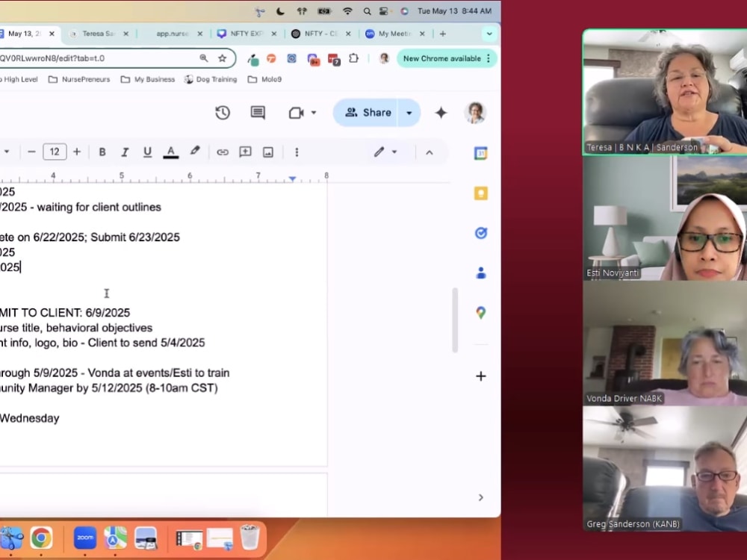Switch to the NFTY EXP browser tab
Screen dimensions: 747x560
(x=246, y=34)
